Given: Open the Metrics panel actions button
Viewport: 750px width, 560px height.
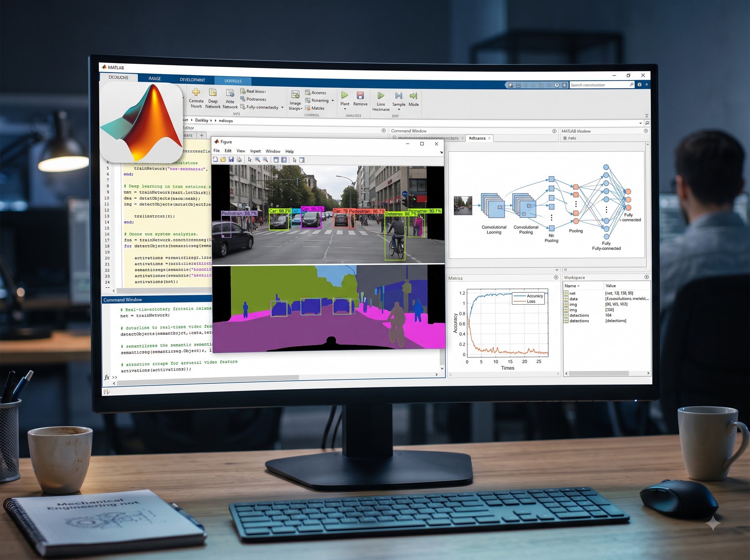Looking at the screenshot, I should click(556, 277).
